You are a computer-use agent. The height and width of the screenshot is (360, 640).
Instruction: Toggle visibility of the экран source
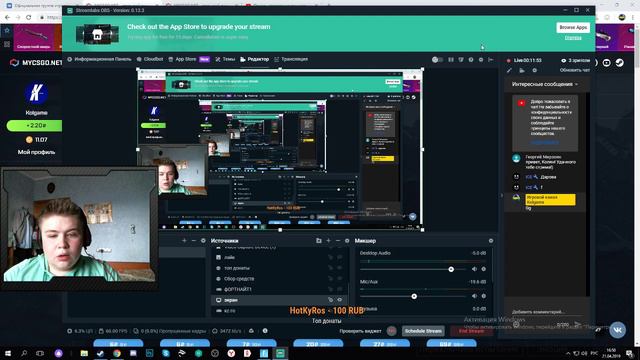pyautogui.click(x=340, y=300)
